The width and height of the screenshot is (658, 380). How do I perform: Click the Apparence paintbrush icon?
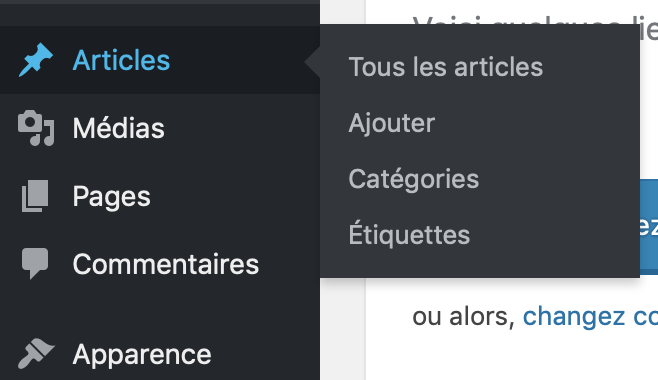(x=36, y=353)
